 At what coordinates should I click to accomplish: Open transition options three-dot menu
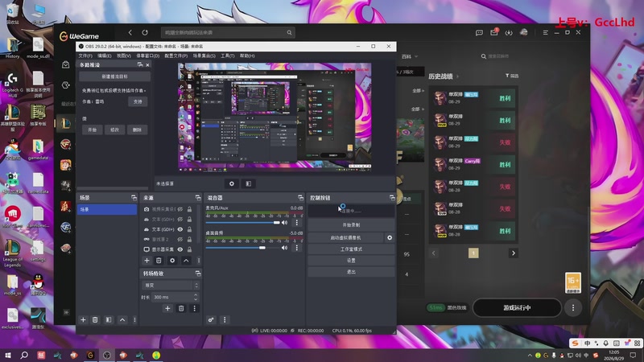click(x=195, y=308)
